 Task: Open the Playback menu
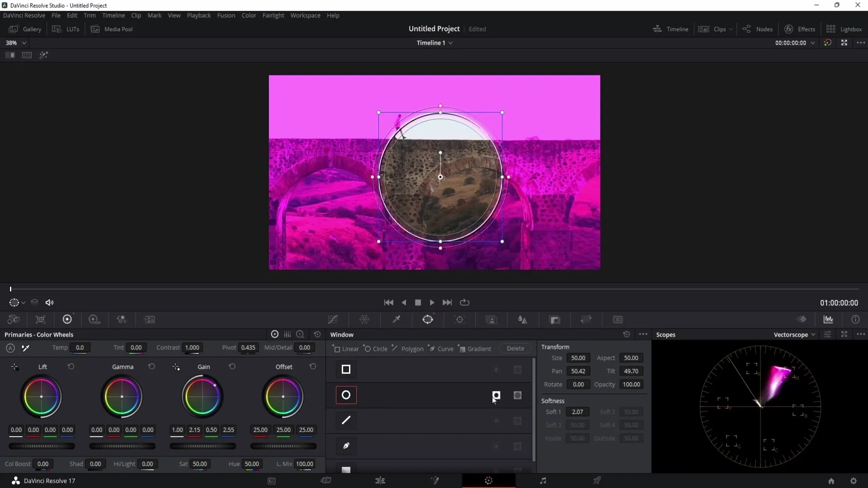click(198, 15)
